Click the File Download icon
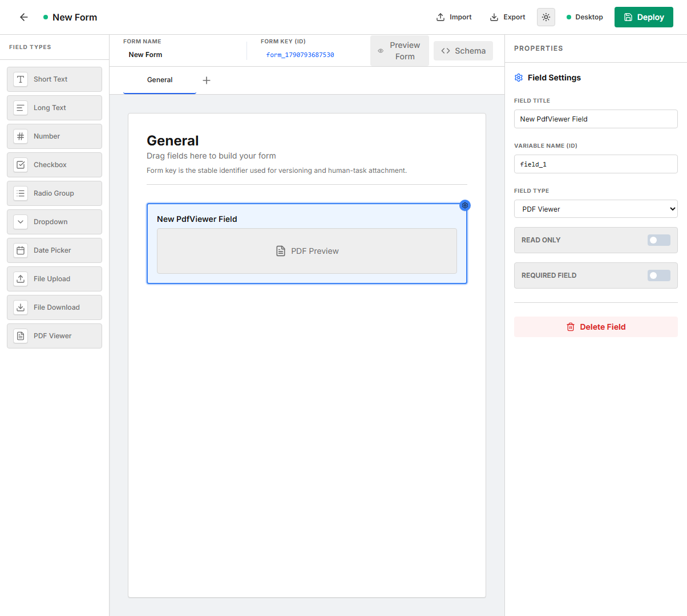 tap(21, 307)
